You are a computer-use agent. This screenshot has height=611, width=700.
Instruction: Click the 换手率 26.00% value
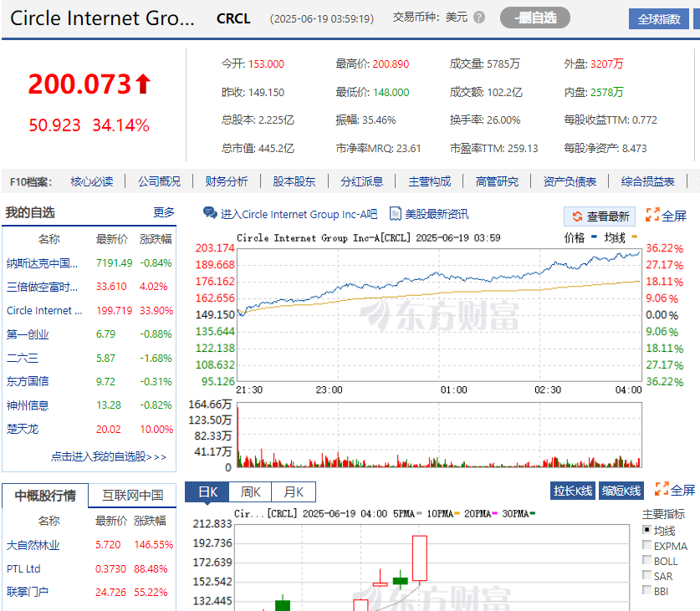click(503, 120)
